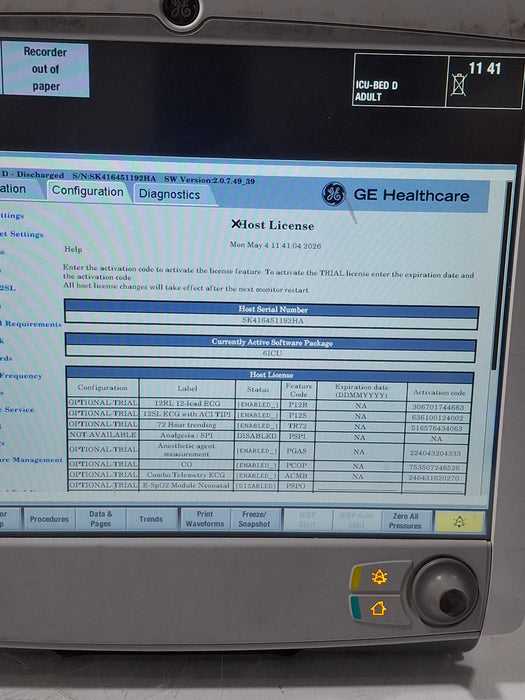Click the Analgesia / SPI label cell
This screenshot has height=700, width=525.
coord(187,435)
